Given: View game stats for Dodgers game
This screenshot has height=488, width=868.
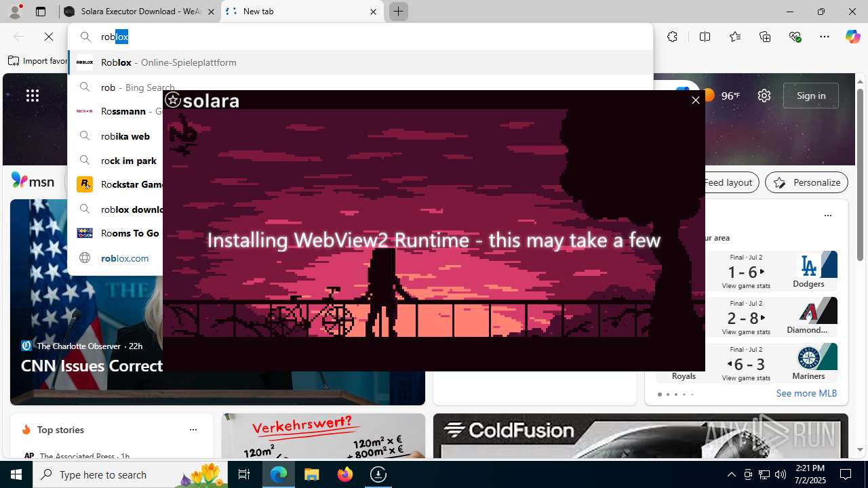Looking at the screenshot, I should [746, 286].
